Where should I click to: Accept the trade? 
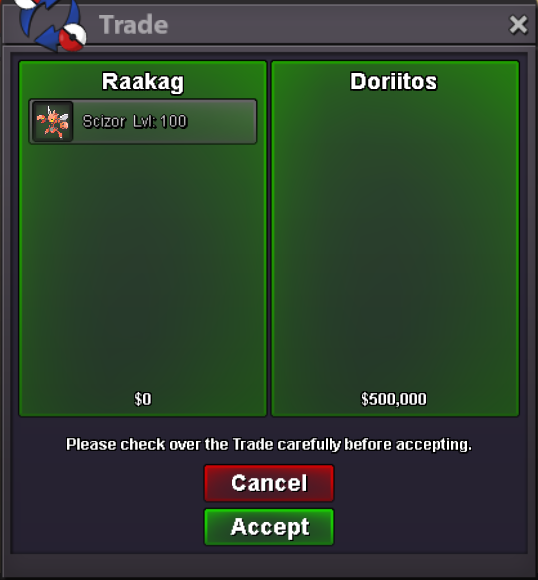click(269, 527)
